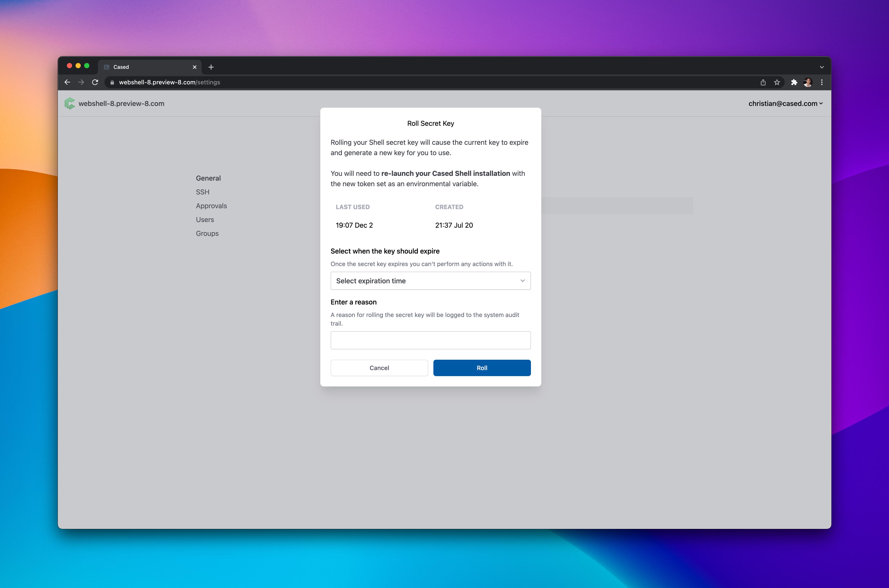Screen dimensions: 889x588
Task: Click the macOS yellow minimize button
Action: [x=78, y=66]
